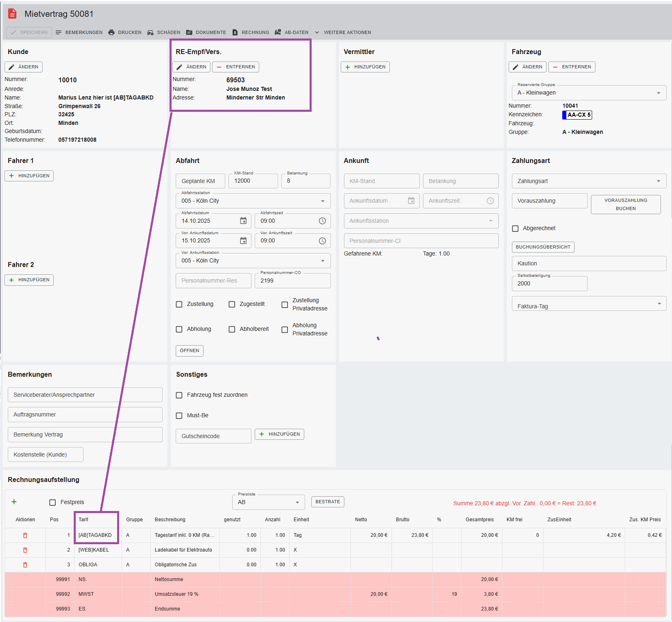
Task: Open calendar for Vor. Ankunftsdatum
Action: pos(243,241)
